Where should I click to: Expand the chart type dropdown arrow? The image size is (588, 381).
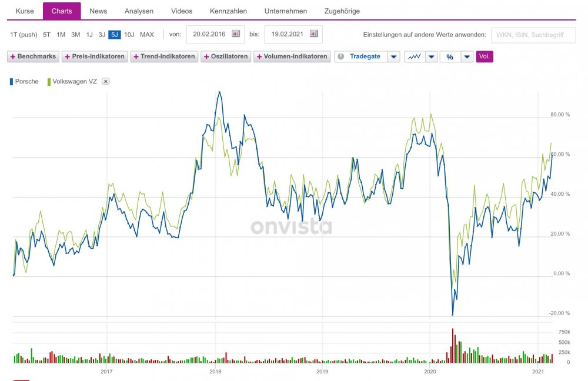click(x=431, y=56)
